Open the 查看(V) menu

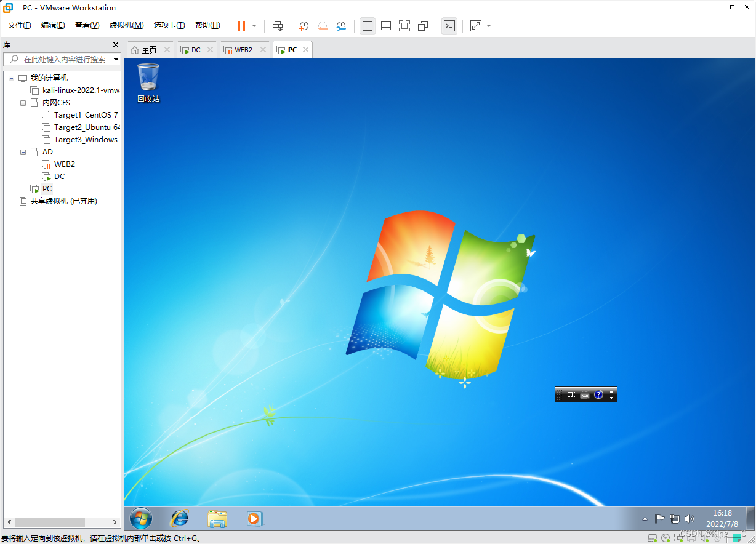(87, 25)
